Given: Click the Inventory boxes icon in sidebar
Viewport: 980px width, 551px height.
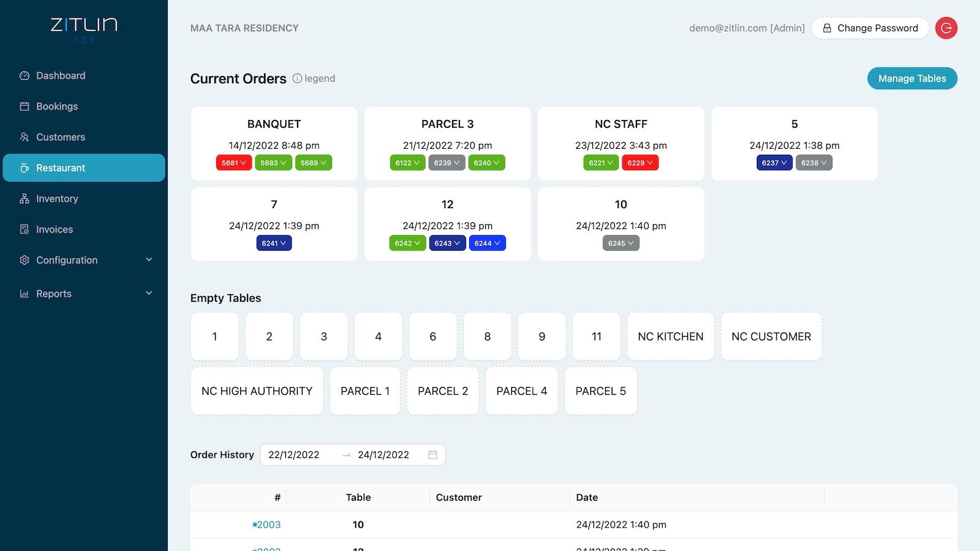Looking at the screenshot, I should coord(24,199).
